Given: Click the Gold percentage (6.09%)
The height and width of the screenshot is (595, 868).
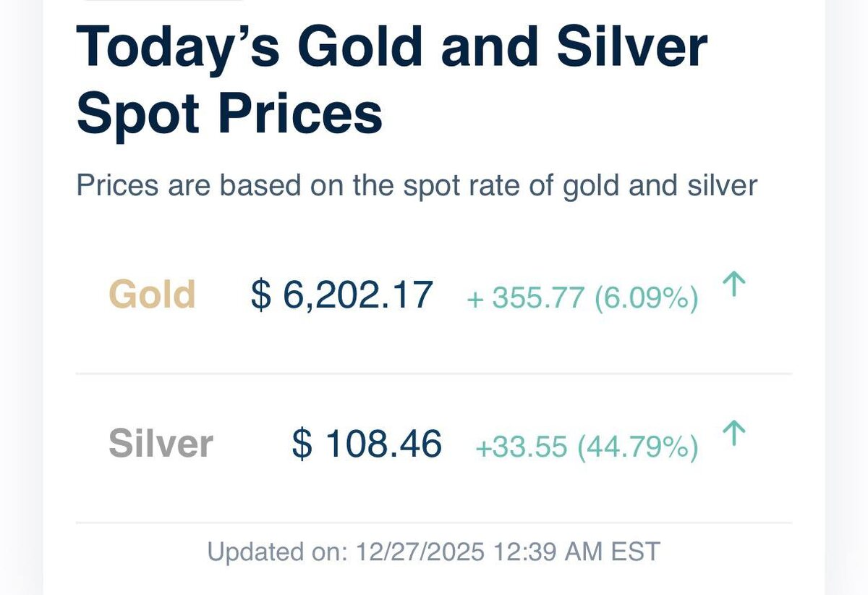Looking at the screenshot, I should coord(646,298).
